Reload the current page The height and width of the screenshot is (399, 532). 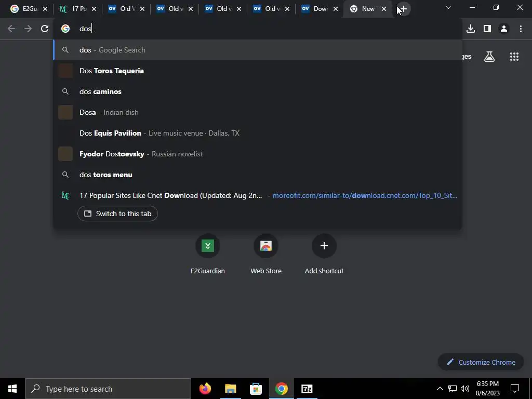(x=45, y=29)
